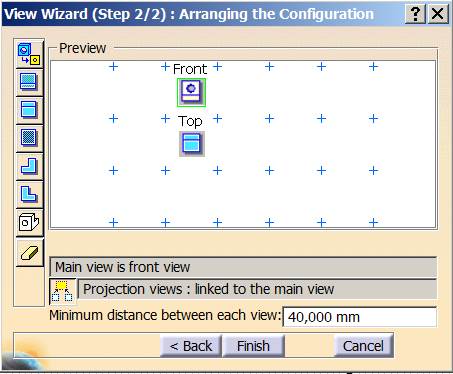Toggle projection views linked to main view
Viewport: 453px width, 374px height.
pyautogui.click(x=62, y=291)
